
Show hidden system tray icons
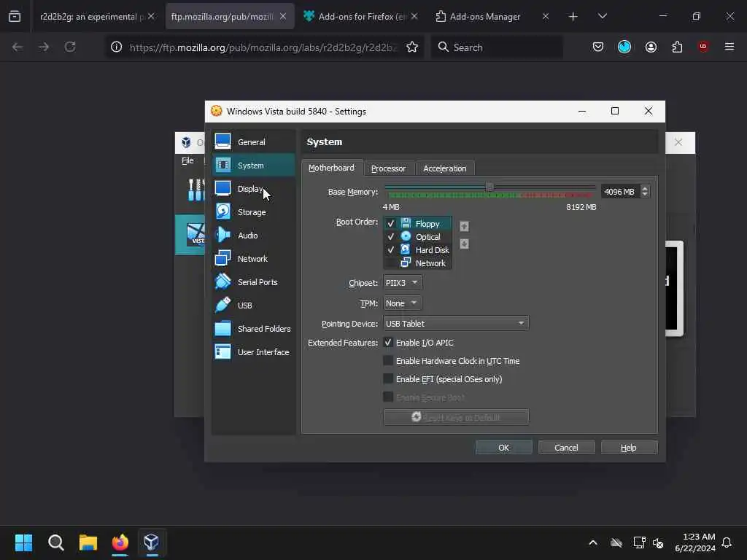593,542
